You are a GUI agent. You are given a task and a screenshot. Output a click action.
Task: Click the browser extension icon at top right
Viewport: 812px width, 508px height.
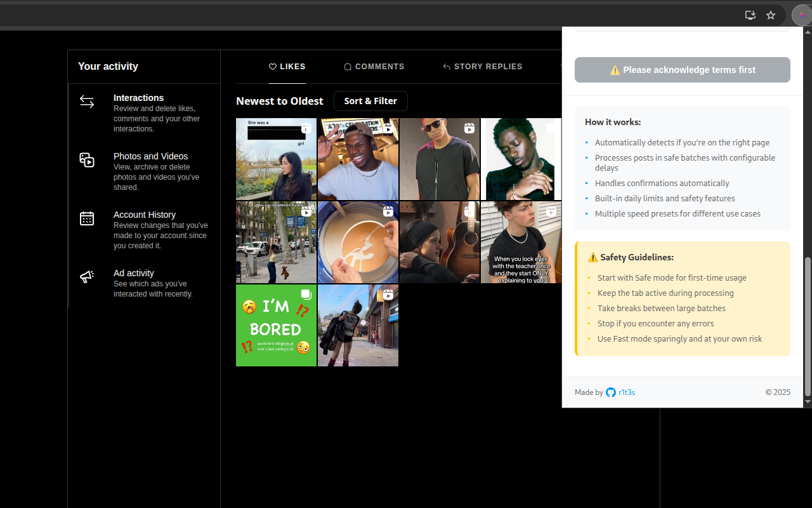tap(802, 15)
